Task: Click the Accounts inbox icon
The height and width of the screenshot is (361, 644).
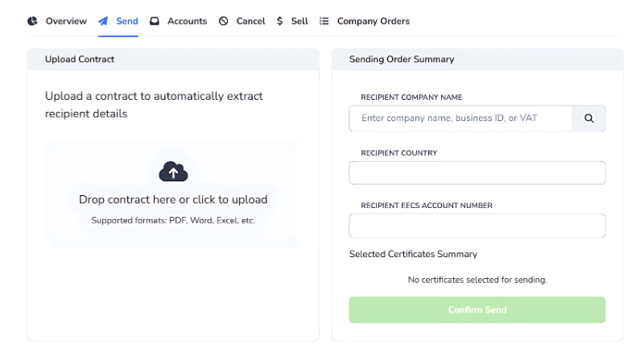Action: [x=155, y=21]
